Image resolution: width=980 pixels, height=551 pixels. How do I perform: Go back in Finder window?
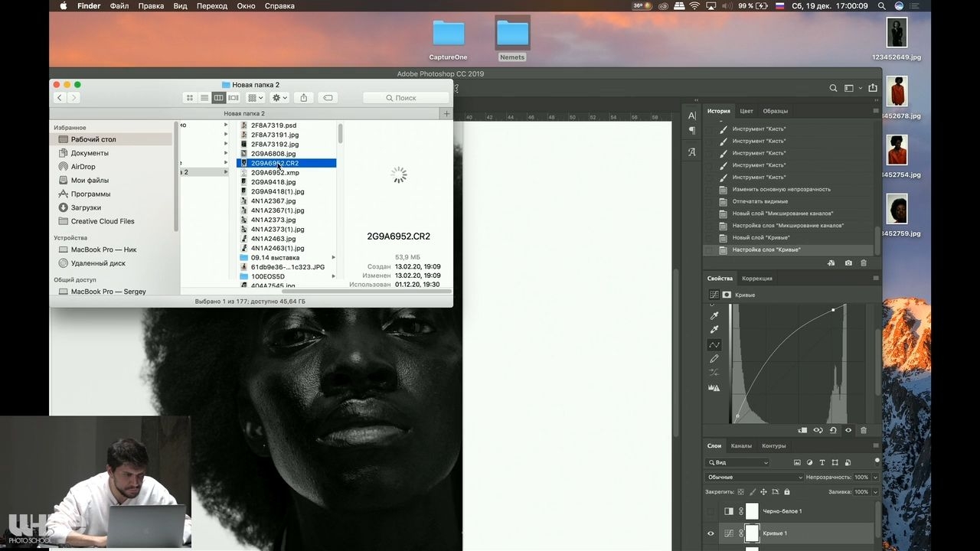click(60, 98)
